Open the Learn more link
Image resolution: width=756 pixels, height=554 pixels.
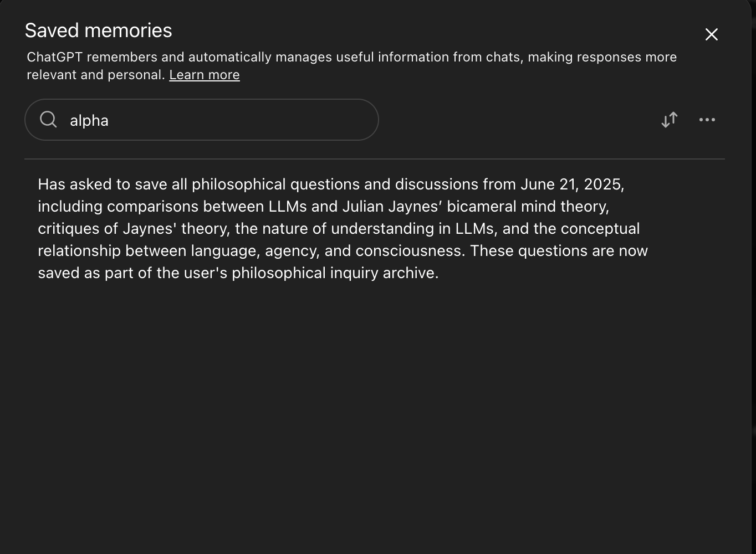tap(204, 74)
